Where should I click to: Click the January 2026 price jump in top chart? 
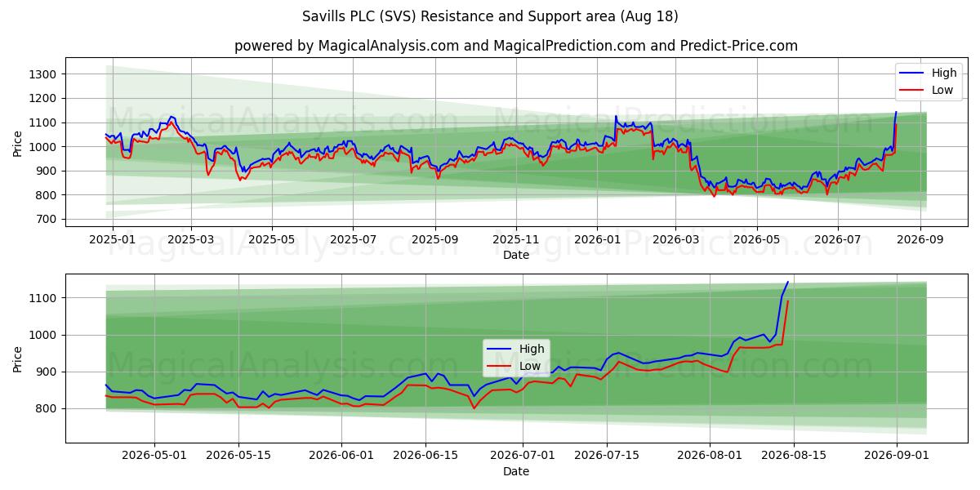[x=616, y=117]
